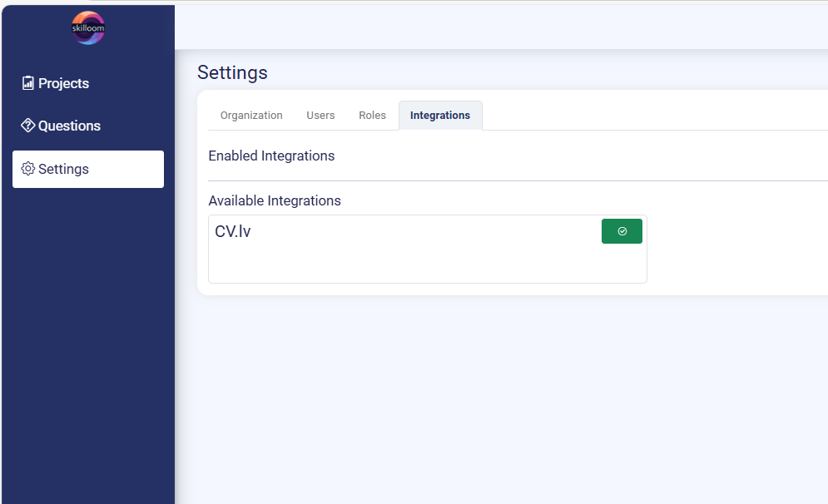Image resolution: width=828 pixels, height=504 pixels.
Task: Click the check-circle icon on green button
Action: tap(622, 231)
